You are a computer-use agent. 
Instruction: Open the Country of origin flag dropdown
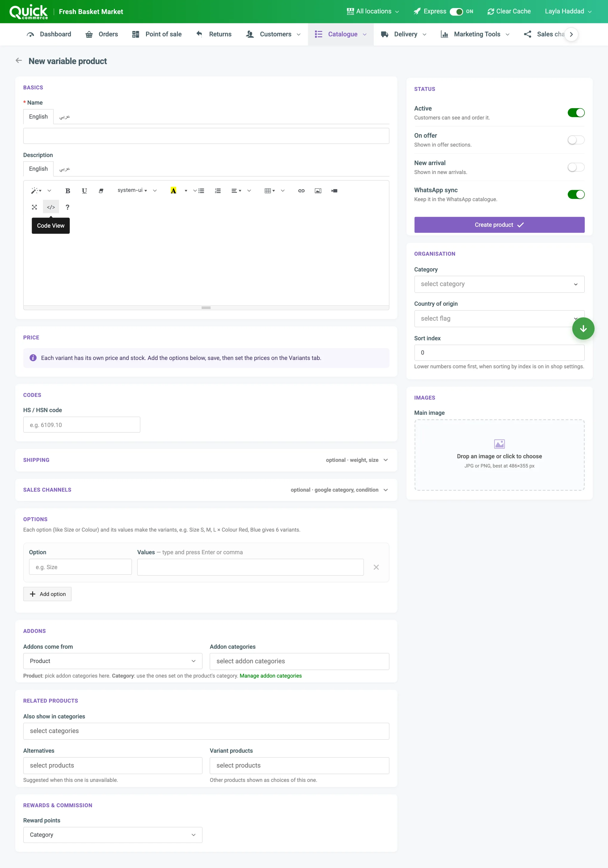pyautogui.click(x=499, y=318)
